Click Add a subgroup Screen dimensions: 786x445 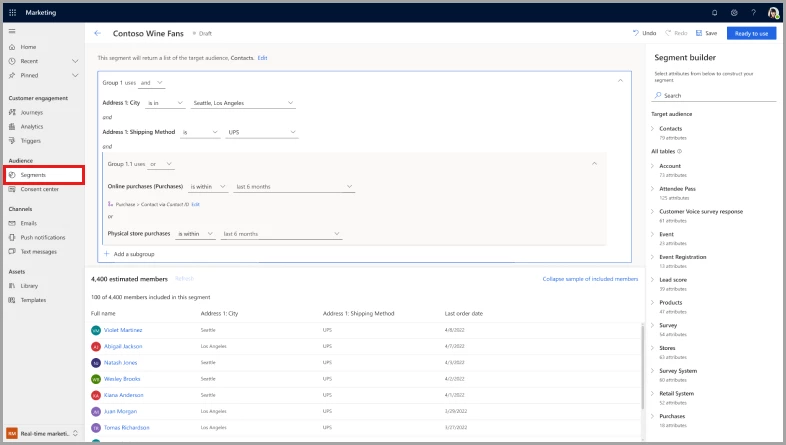tap(129, 254)
